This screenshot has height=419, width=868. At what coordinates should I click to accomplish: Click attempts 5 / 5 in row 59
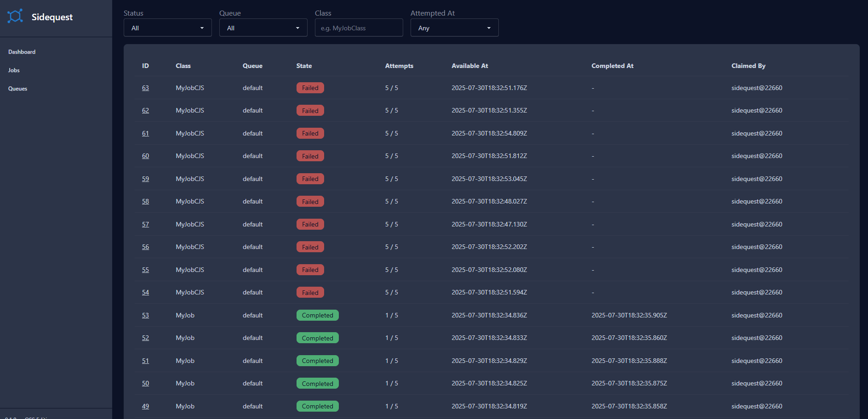[392, 179]
